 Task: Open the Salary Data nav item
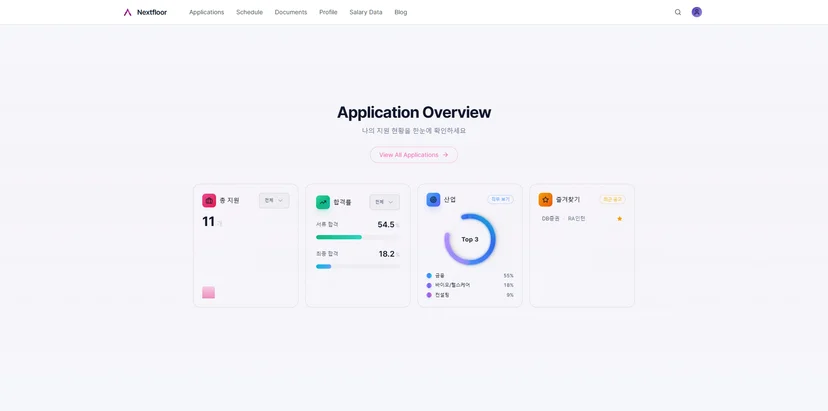[365, 12]
